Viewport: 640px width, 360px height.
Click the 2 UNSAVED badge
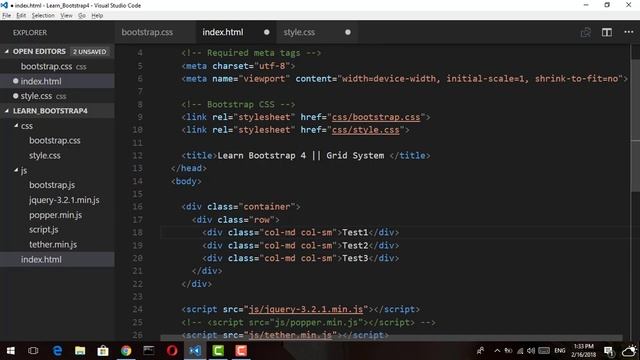click(89, 52)
